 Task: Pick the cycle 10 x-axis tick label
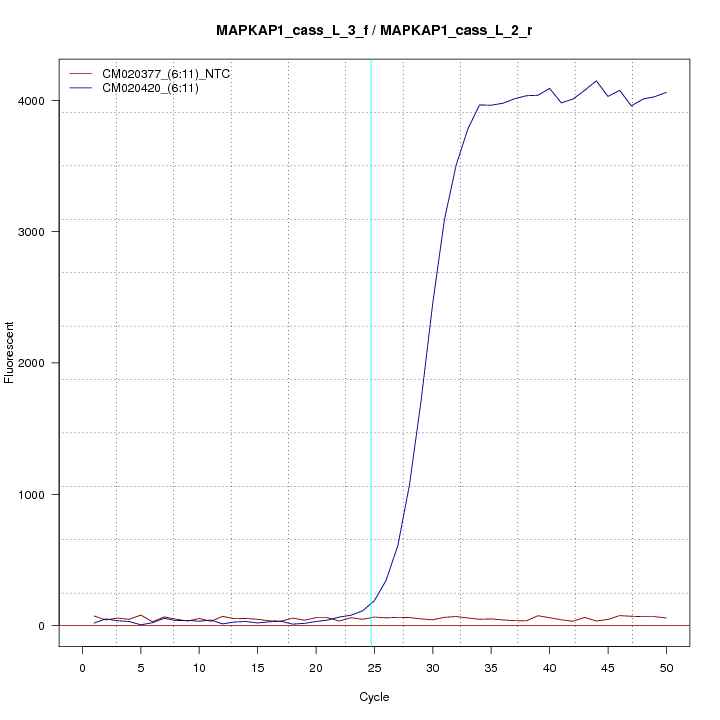coord(199,668)
